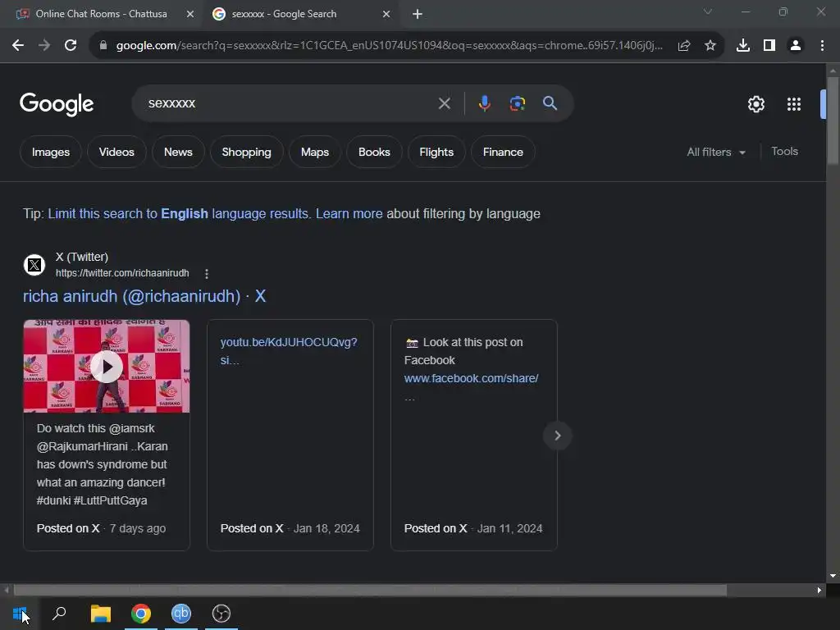
Task: Click the vertical page scrollbar
Action: click(833, 121)
